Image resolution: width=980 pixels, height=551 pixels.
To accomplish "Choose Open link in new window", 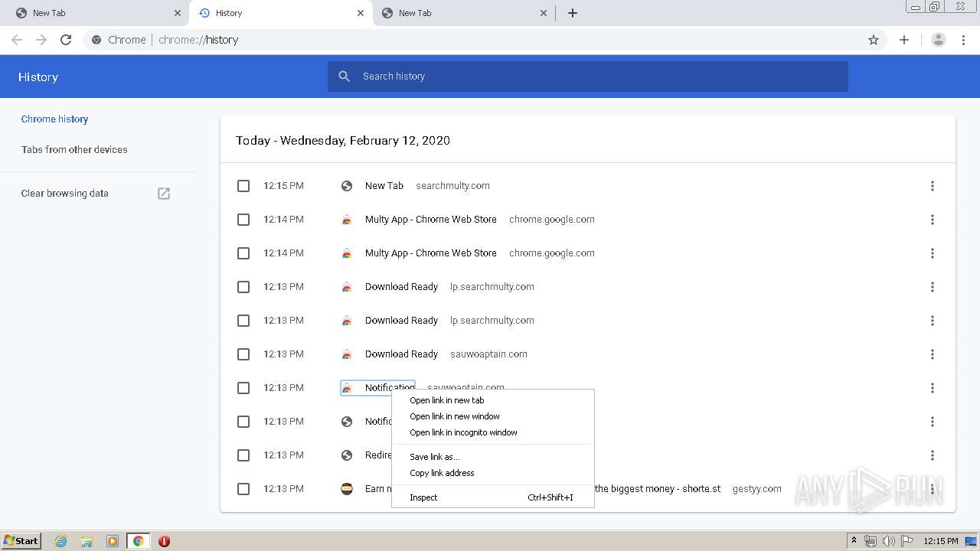I will click(x=493, y=416).
